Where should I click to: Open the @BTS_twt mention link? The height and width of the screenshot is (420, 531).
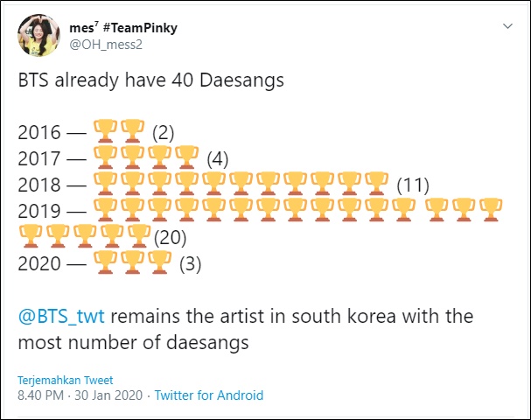(x=61, y=317)
